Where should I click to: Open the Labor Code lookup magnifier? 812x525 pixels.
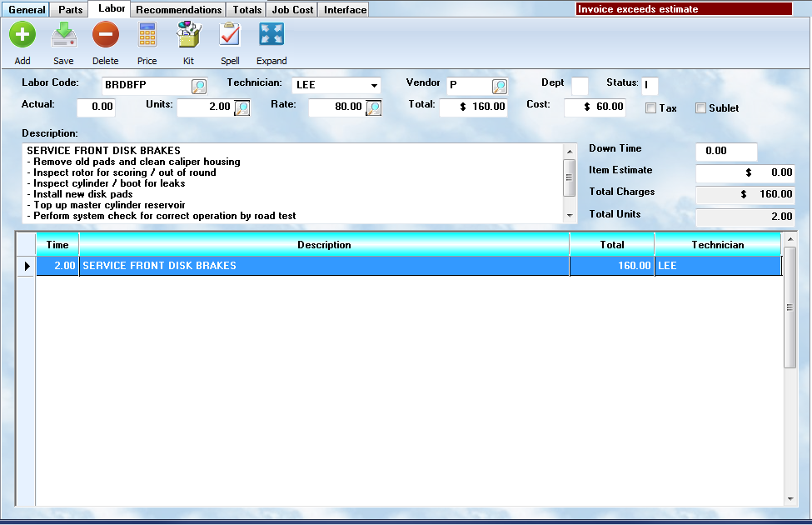(199, 86)
